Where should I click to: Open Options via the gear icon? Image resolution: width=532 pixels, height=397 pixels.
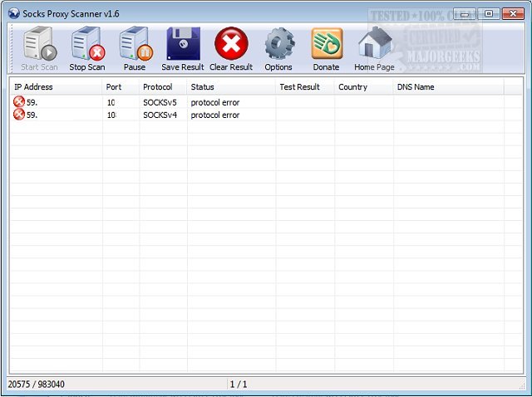pyautogui.click(x=279, y=44)
